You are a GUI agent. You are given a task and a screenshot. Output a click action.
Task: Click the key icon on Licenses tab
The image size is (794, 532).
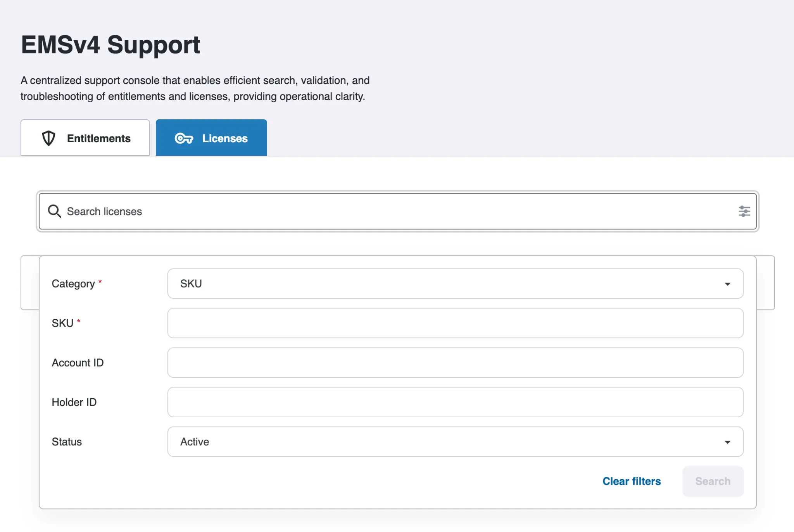click(184, 138)
